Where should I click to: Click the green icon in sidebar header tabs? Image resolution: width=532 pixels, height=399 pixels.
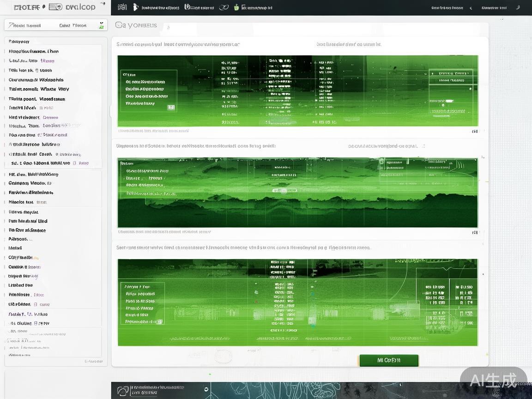click(101, 25)
